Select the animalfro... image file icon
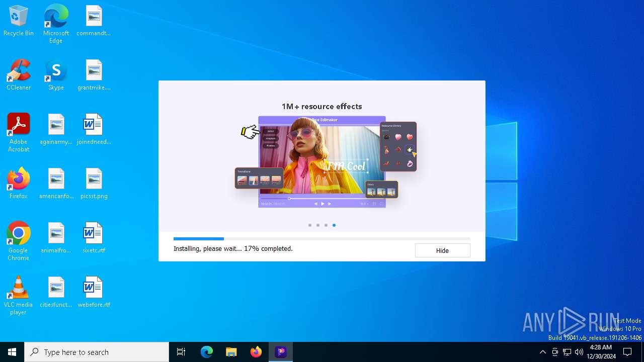The width and height of the screenshot is (644, 362). pyautogui.click(x=56, y=238)
